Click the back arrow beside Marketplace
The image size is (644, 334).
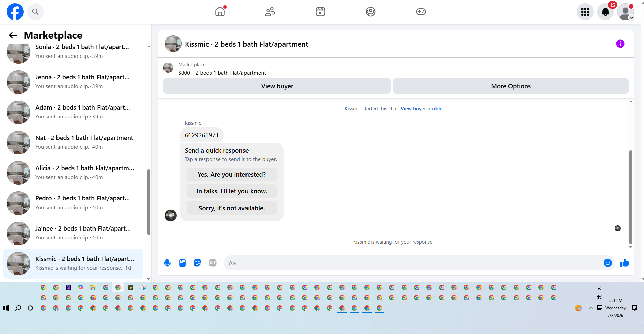[13, 35]
